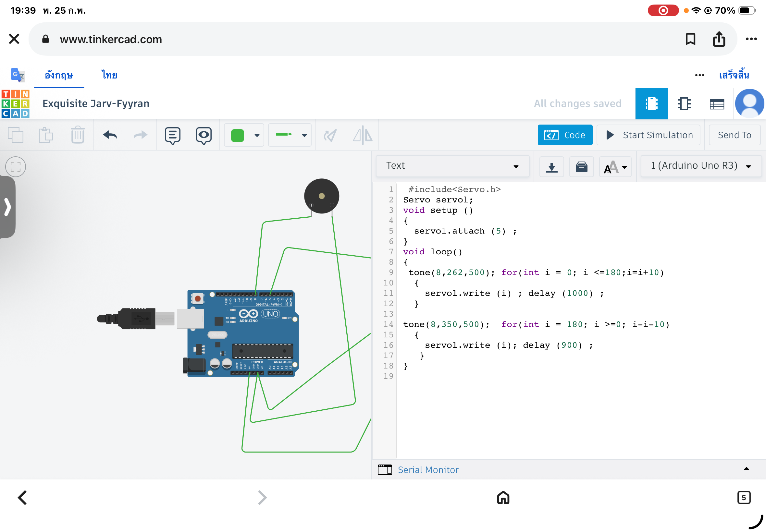Select the ไทย translation tab

point(109,75)
